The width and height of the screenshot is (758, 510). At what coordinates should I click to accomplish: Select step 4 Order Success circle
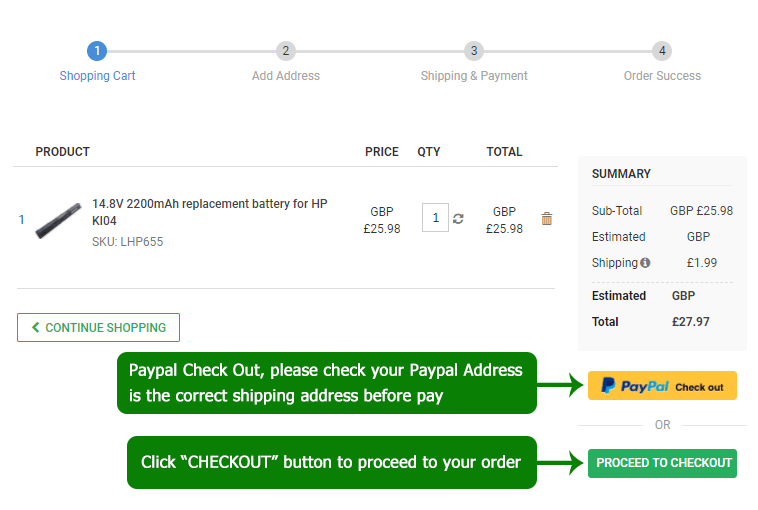pyautogui.click(x=662, y=51)
